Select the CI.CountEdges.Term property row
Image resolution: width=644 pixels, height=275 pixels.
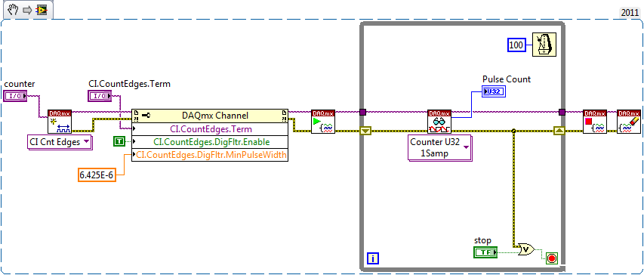pyautogui.click(x=209, y=129)
